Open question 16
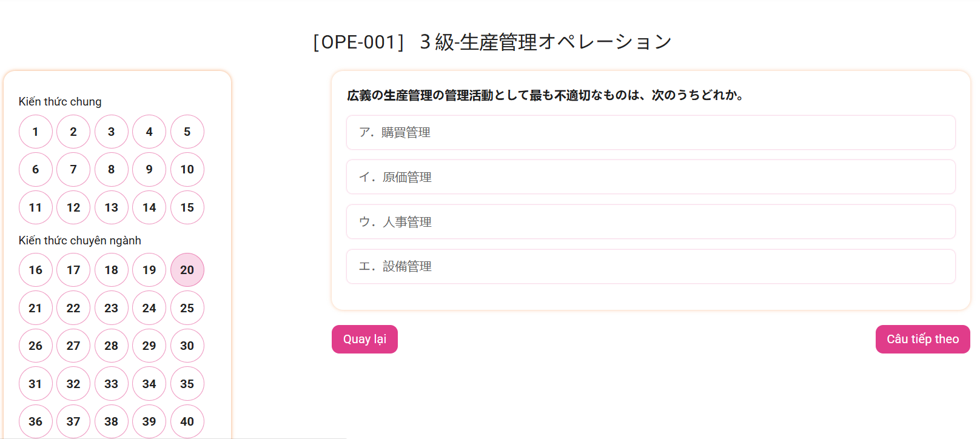Viewport: 980px width, 439px height. click(x=36, y=270)
